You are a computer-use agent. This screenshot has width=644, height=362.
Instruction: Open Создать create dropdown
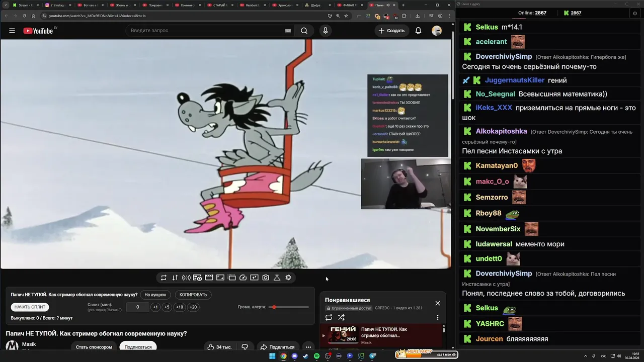[391, 31]
